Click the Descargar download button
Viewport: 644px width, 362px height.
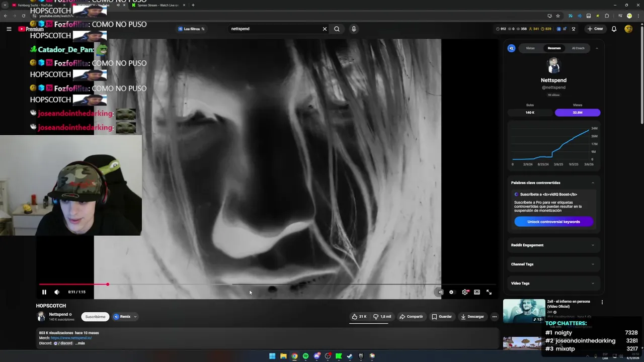pyautogui.click(x=472, y=317)
